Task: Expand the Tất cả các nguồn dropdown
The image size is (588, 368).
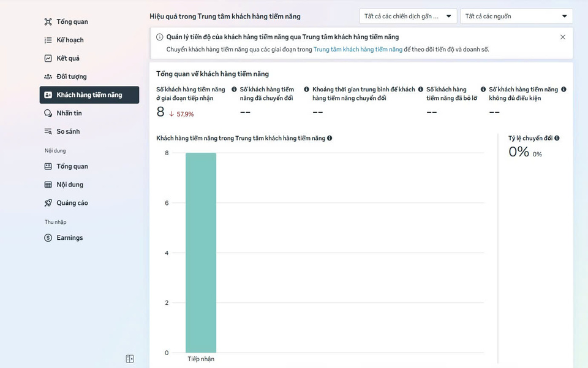Action: (516, 17)
